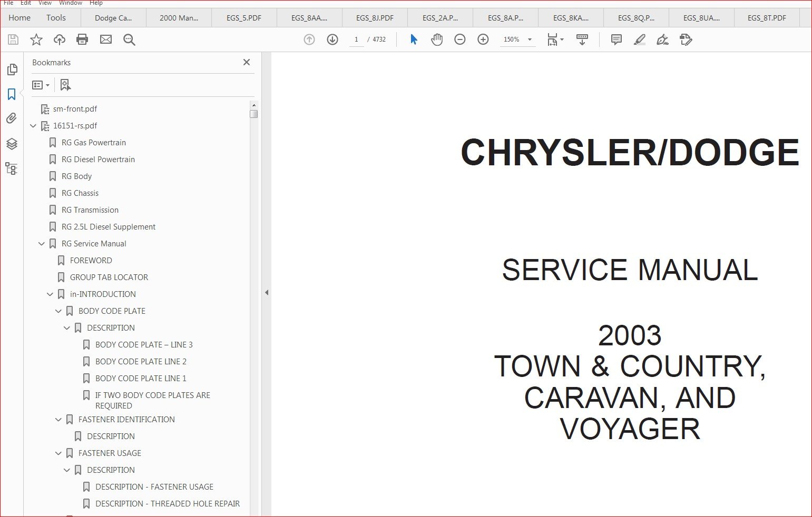
Task: Open the View menu
Action: [x=45, y=3]
